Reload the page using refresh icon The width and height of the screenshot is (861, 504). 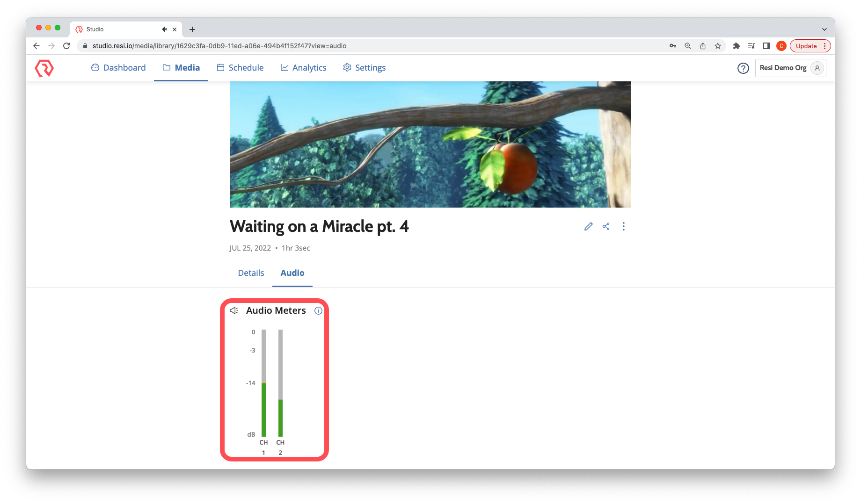66,46
